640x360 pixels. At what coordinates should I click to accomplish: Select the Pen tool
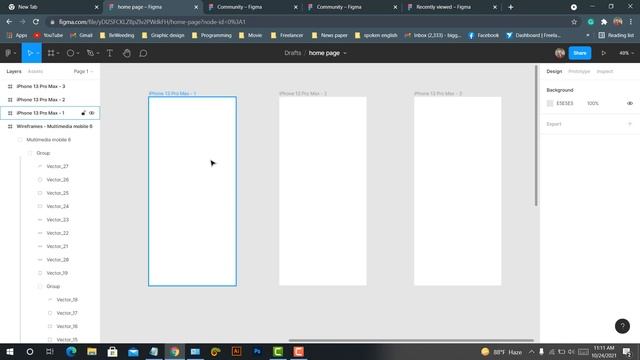pyautogui.click(x=90, y=53)
